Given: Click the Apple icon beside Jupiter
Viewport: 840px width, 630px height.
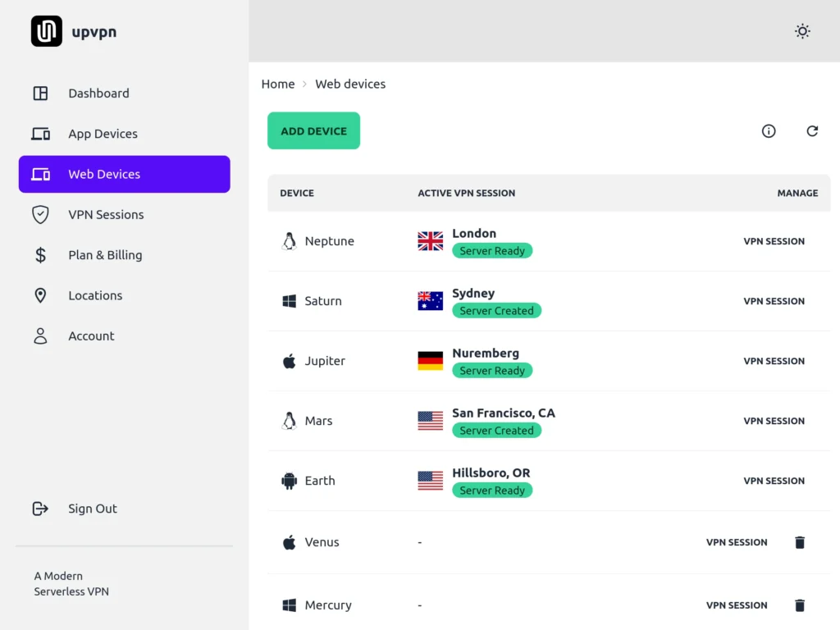Looking at the screenshot, I should (x=289, y=360).
